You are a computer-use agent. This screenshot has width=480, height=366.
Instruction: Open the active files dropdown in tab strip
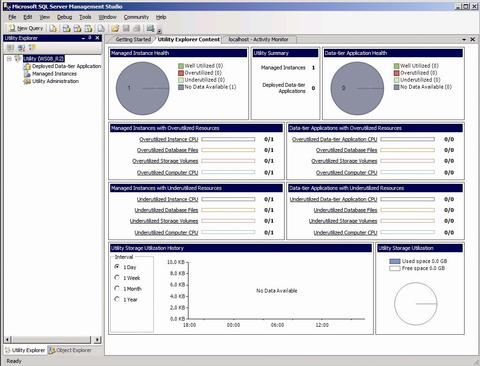click(x=464, y=40)
